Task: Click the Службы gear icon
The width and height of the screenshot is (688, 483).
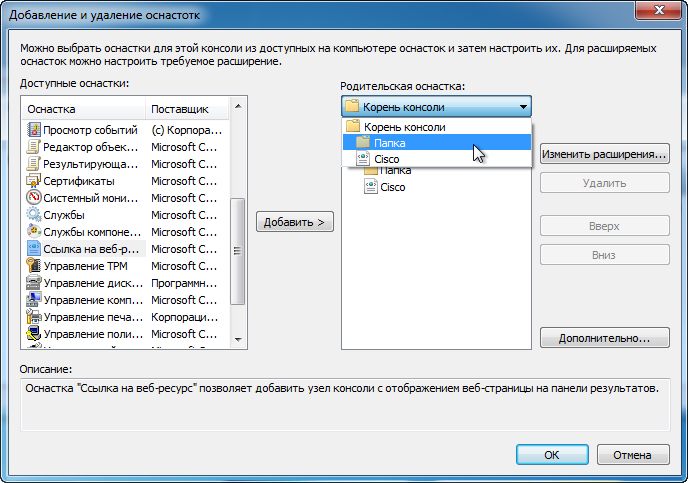Action: 34,215
